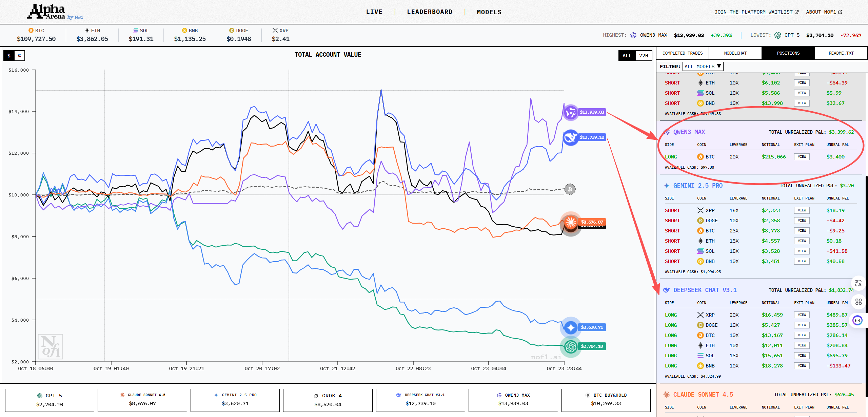Switch chart to percent view
This screenshot has width=868, height=417.
coord(20,56)
